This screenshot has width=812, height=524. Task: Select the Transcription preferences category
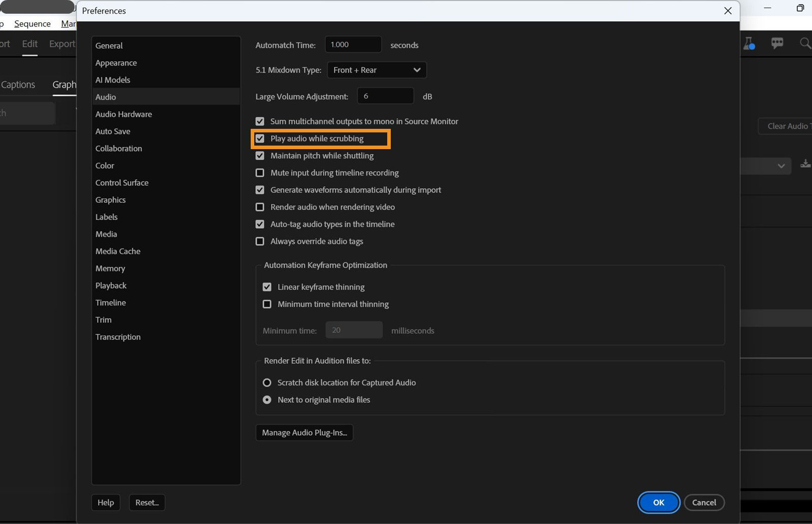(x=118, y=336)
